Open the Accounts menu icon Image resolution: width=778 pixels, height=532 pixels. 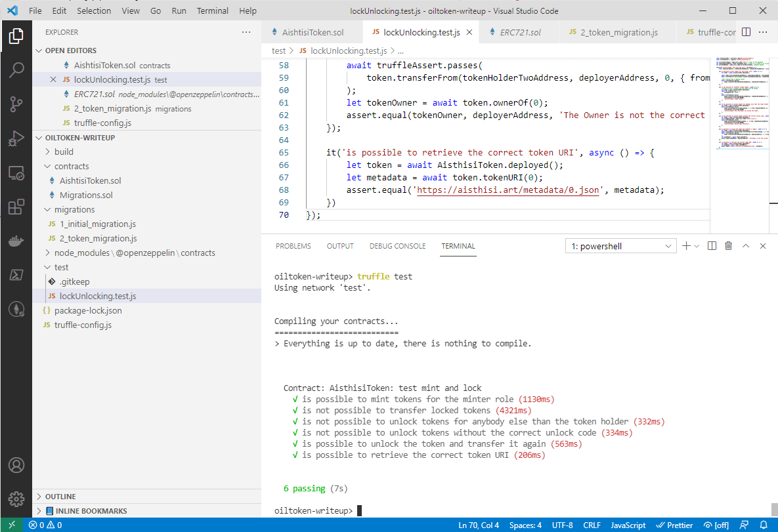[16, 465]
